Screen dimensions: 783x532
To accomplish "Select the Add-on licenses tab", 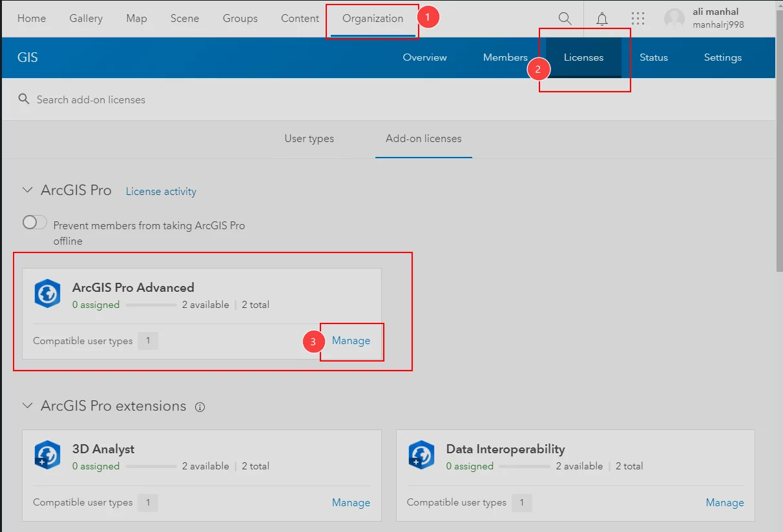I will click(x=424, y=139).
